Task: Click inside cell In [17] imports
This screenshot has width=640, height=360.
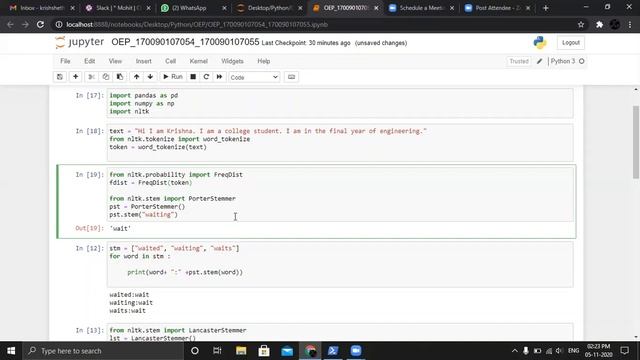Action: click(x=340, y=103)
